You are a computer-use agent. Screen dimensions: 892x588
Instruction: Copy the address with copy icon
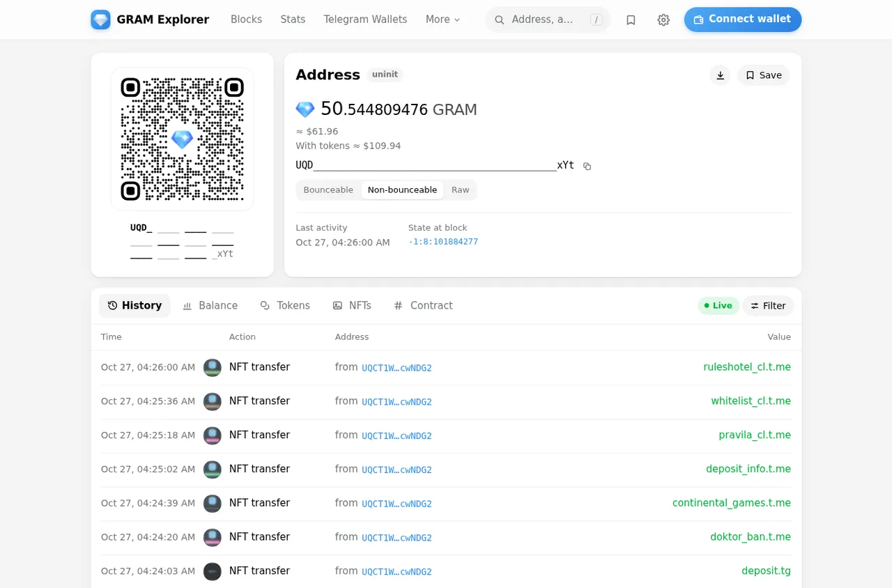coord(587,166)
